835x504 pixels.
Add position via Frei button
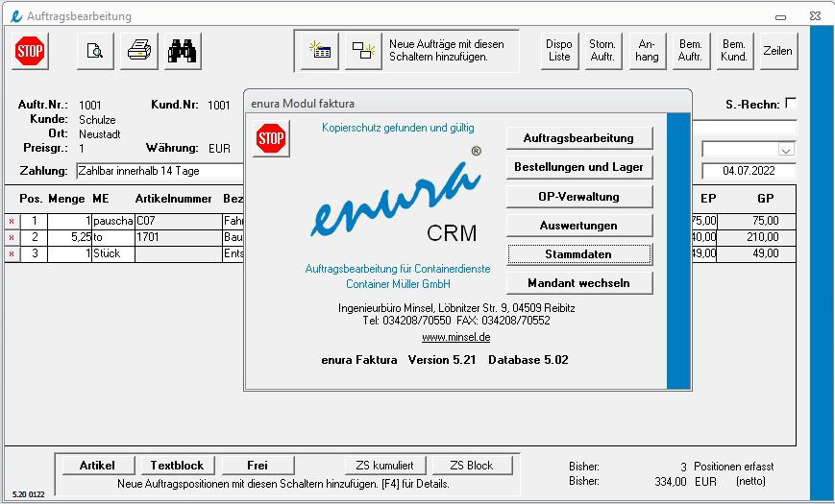[258, 466]
